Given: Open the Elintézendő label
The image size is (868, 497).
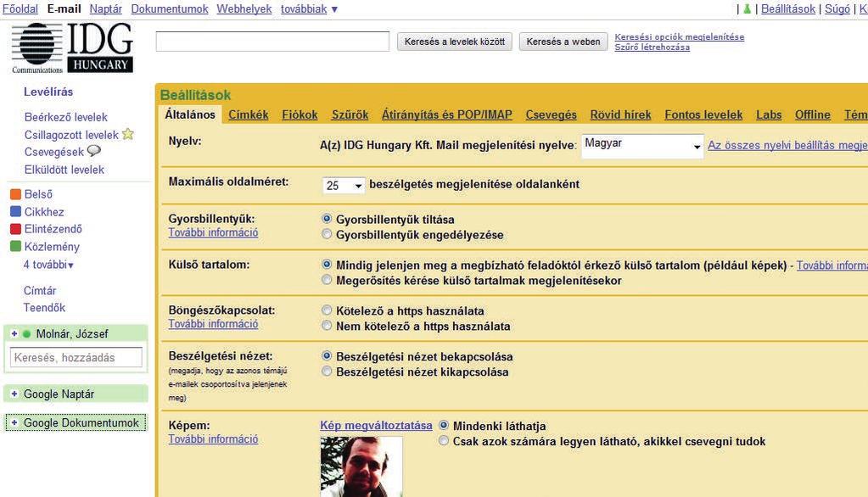Looking at the screenshot, I should pos(53,229).
